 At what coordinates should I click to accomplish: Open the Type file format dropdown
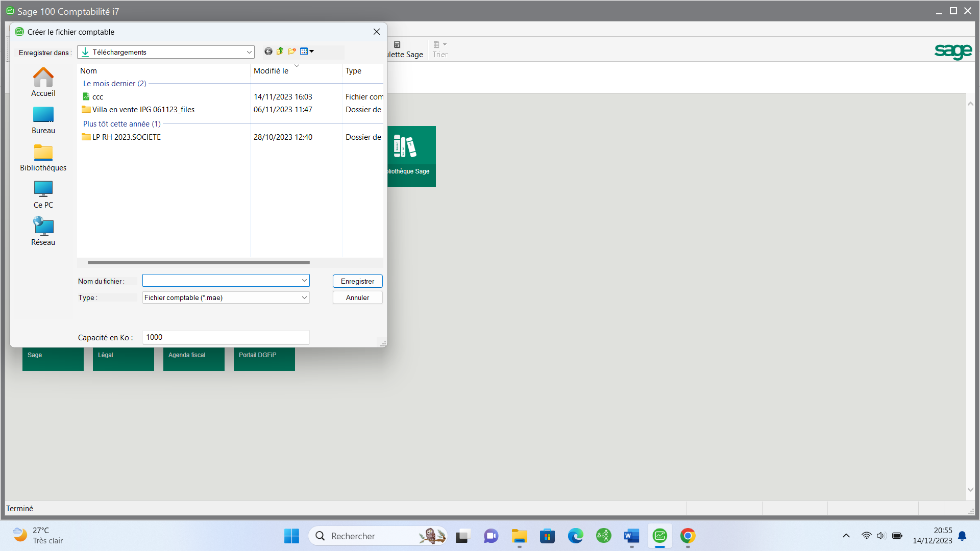tap(226, 297)
